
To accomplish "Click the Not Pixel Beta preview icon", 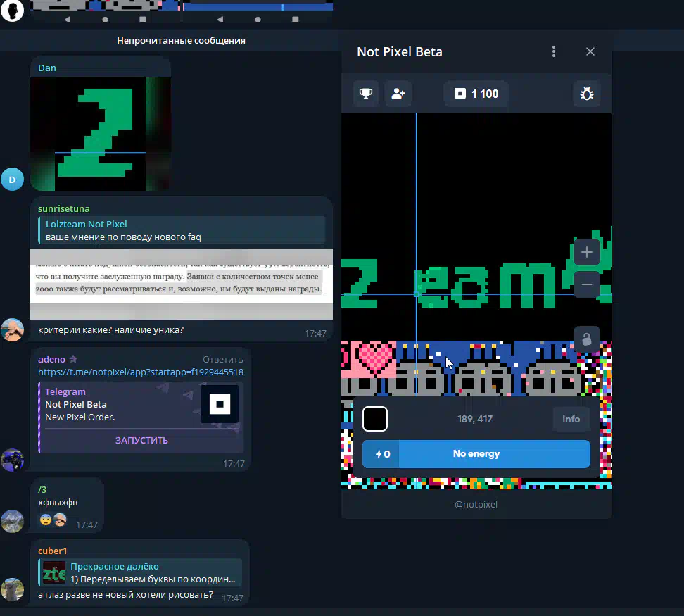I will pos(220,404).
